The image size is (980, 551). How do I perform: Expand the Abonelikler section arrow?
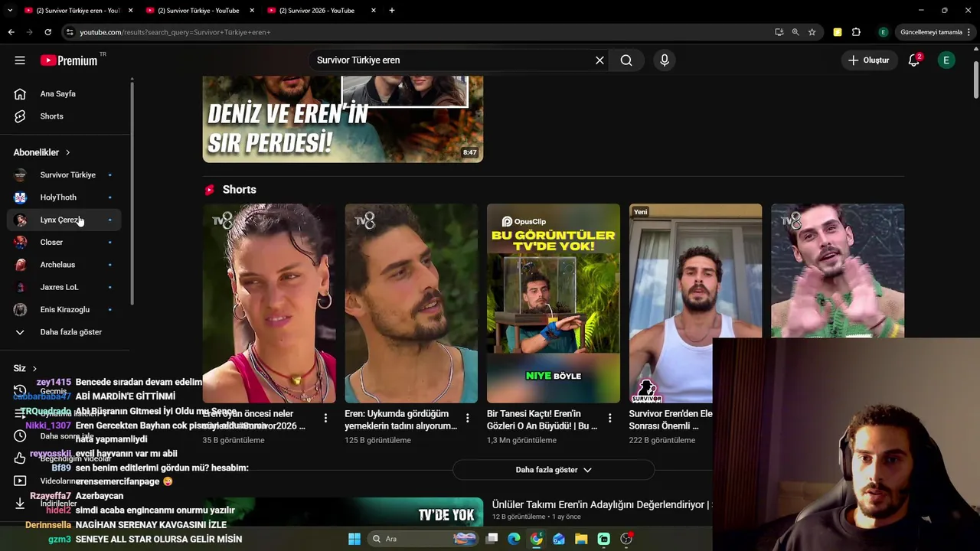pyautogui.click(x=67, y=153)
